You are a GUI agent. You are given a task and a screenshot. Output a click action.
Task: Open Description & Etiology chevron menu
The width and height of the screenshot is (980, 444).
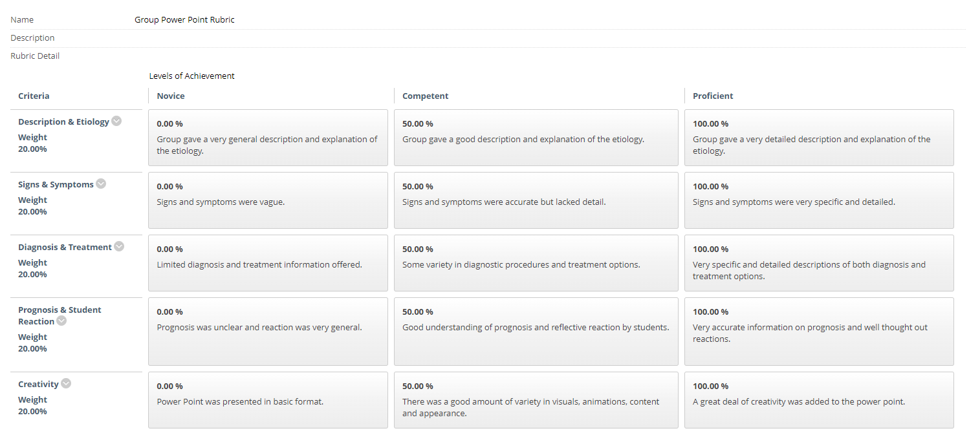116,121
